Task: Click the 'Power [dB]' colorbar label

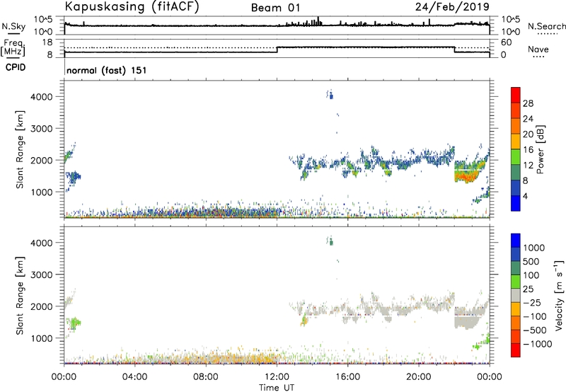Action: point(540,149)
